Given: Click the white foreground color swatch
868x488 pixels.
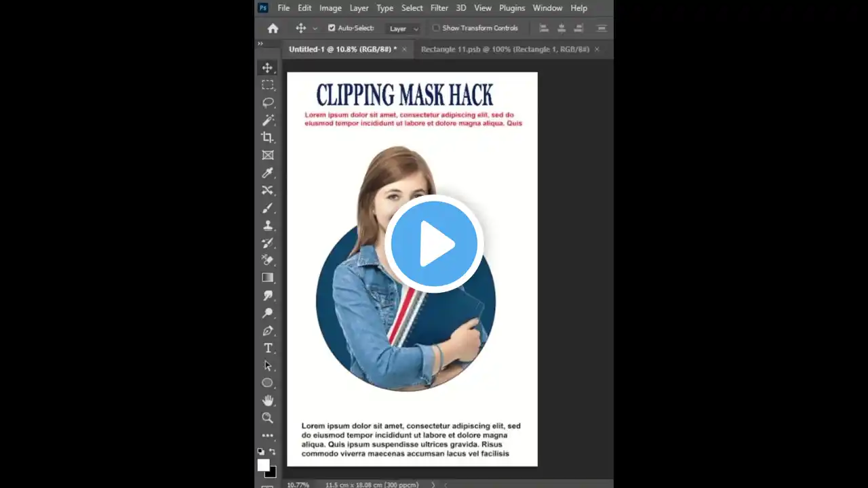Looking at the screenshot, I should (263, 465).
